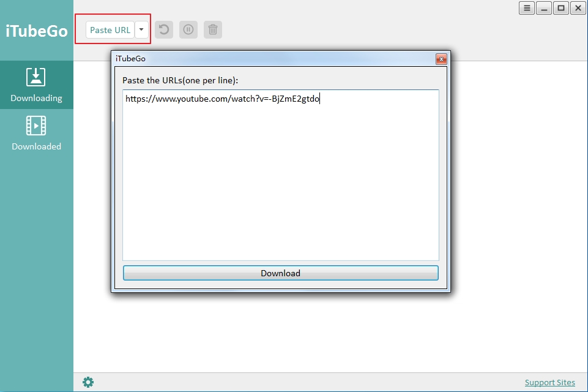Viewport: 588px width, 392px height.
Task: Click the iTubeGo logo text
Action: pos(36,31)
